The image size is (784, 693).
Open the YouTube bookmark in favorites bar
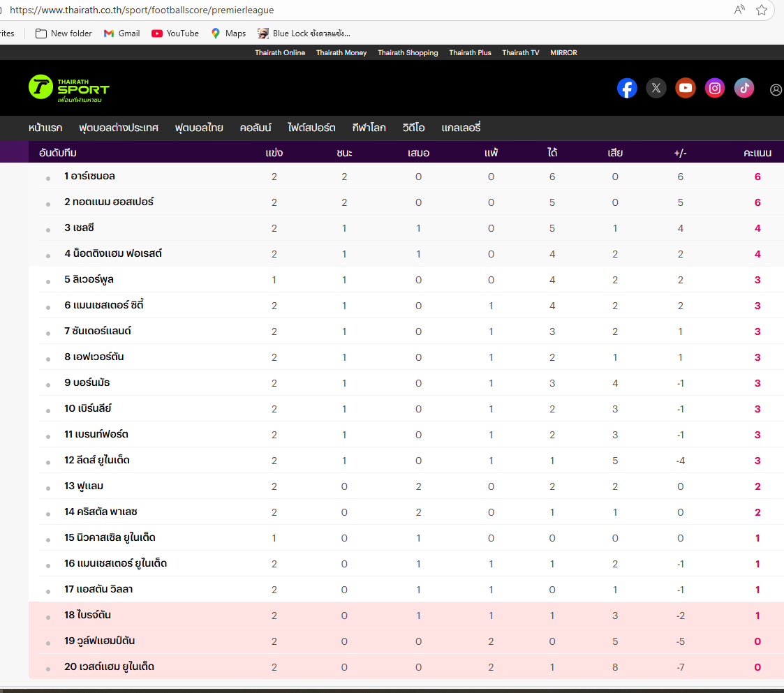(x=175, y=33)
